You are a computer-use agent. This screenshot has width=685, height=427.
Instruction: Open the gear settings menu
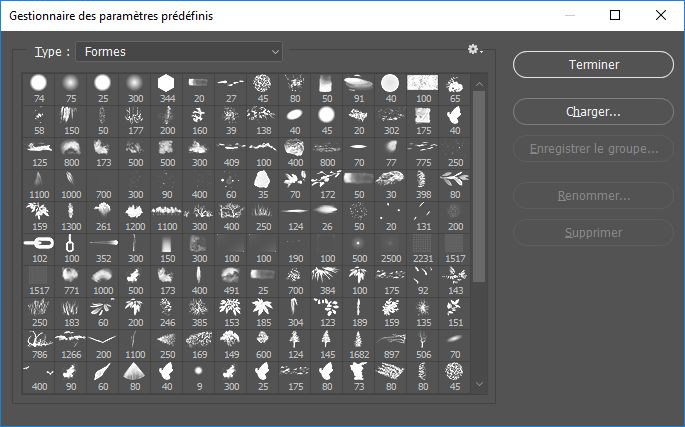coord(475,50)
